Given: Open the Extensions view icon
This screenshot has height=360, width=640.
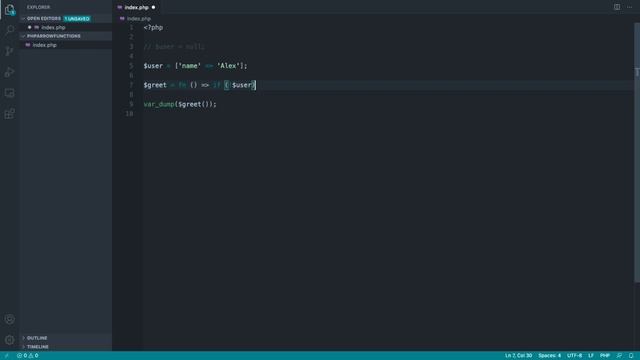Looking at the screenshot, I should (x=9, y=113).
